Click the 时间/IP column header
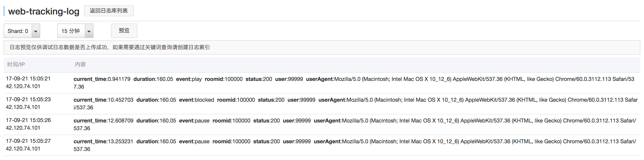This screenshot has height=160, width=644. tap(16, 65)
